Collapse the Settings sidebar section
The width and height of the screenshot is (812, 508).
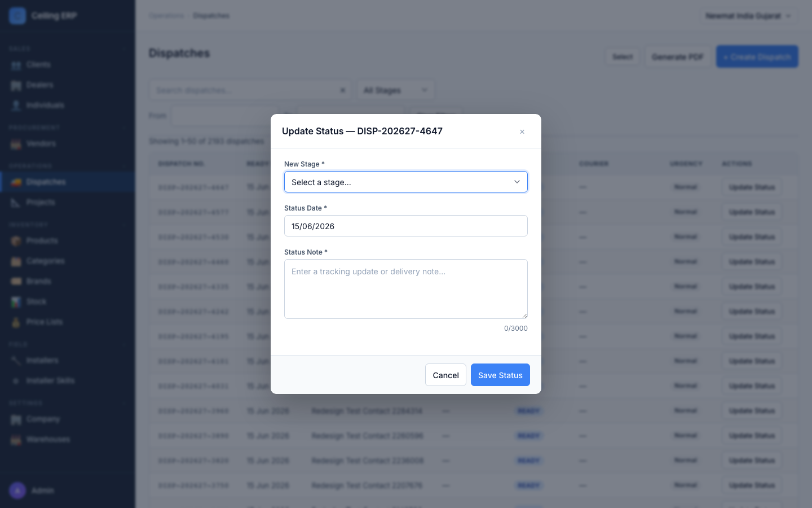tap(124, 404)
